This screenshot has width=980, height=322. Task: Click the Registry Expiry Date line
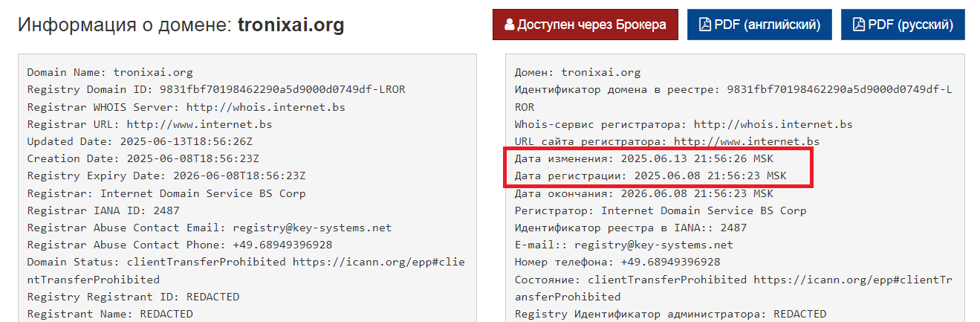click(166, 176)
